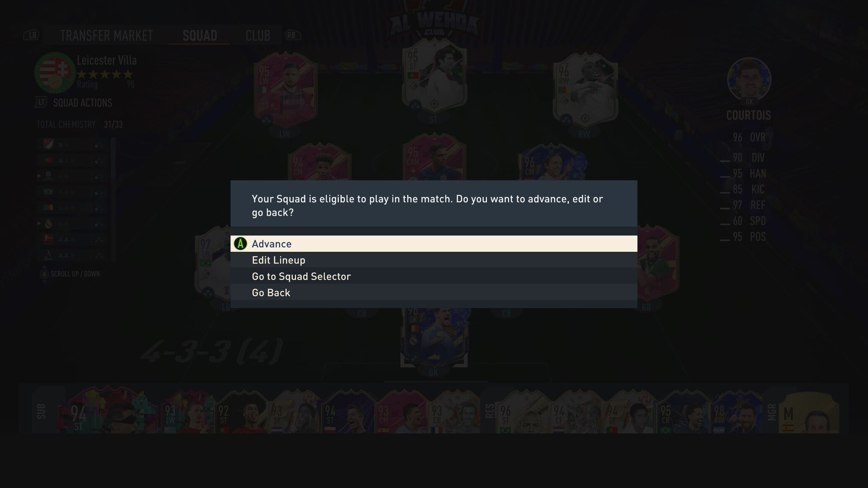Select the manager card in MGR slot
The height and width of the screenshot is (488, 868).
(x=809, y=413)
